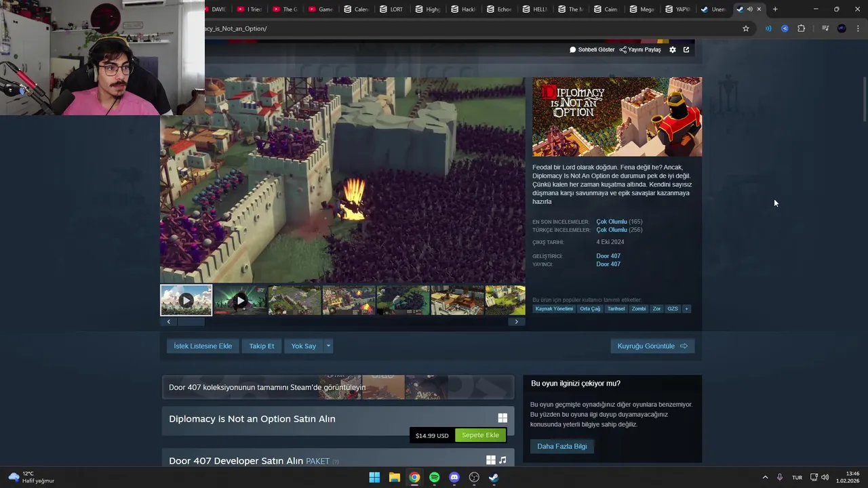Bookmark this page with the star icon

(x=746, y=28)
